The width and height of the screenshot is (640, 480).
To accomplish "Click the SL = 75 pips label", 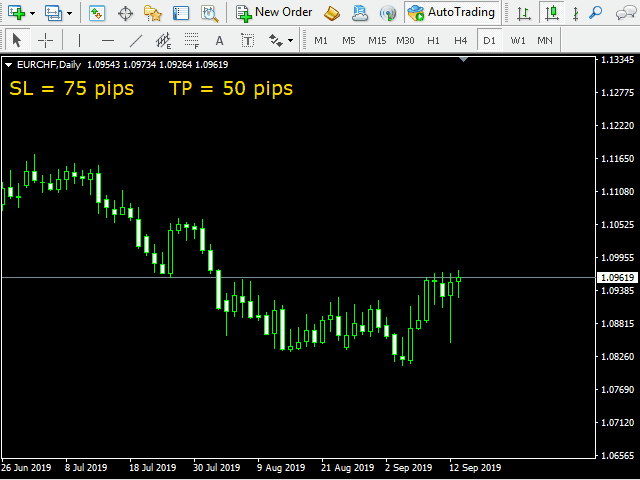I will 71,88.
